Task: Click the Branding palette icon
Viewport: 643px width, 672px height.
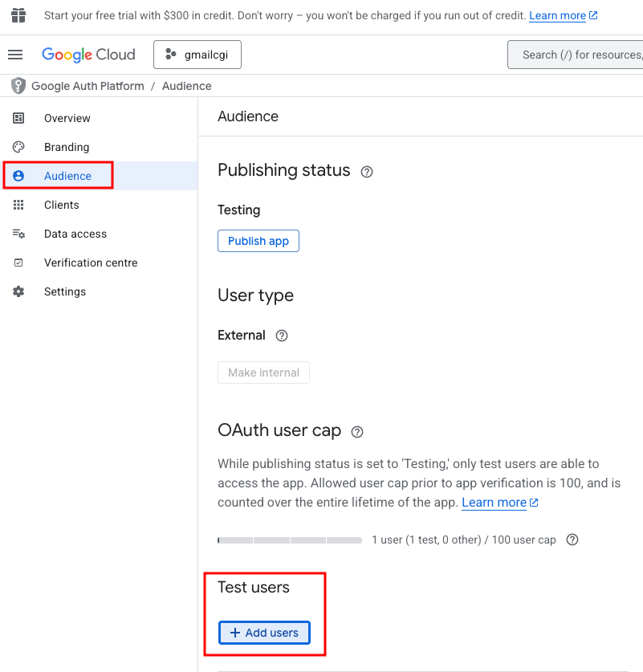Action: (x=18, y=147)
